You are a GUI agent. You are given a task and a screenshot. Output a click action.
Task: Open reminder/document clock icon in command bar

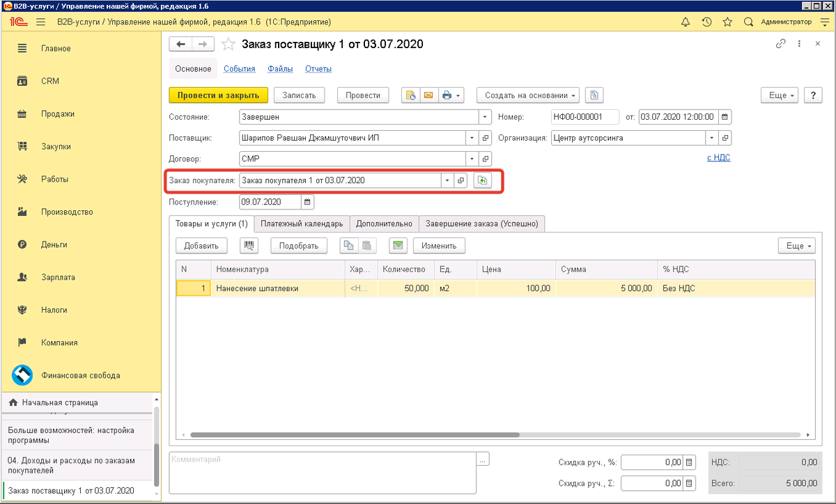coord(410,95)
